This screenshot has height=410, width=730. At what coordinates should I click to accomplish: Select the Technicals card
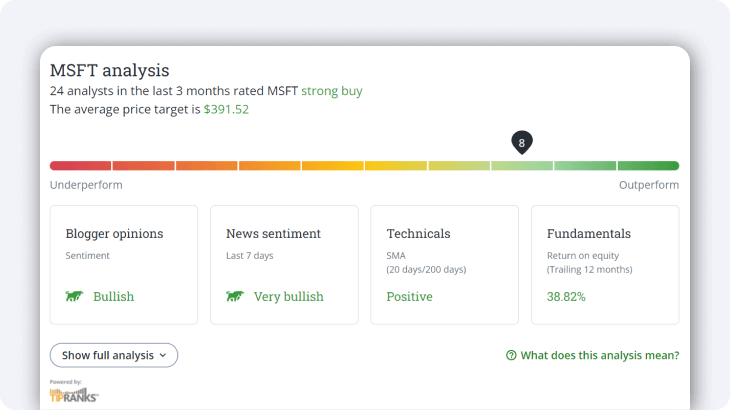(x=444, y=264)
